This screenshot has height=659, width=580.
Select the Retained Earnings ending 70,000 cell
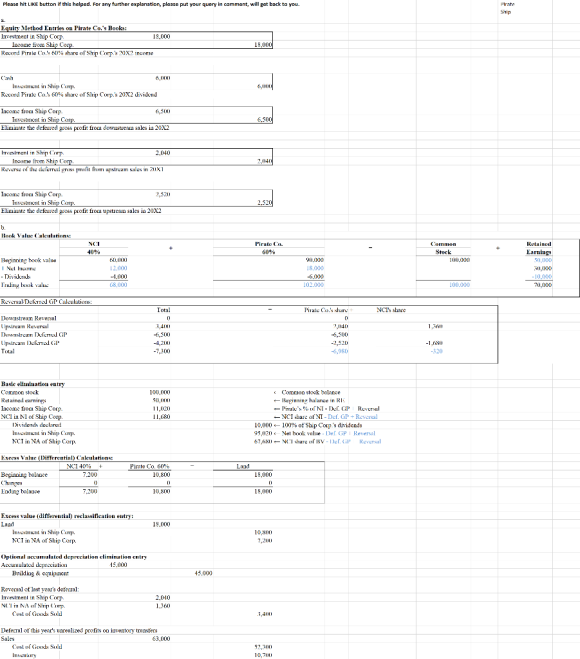(x=543, y=285)
